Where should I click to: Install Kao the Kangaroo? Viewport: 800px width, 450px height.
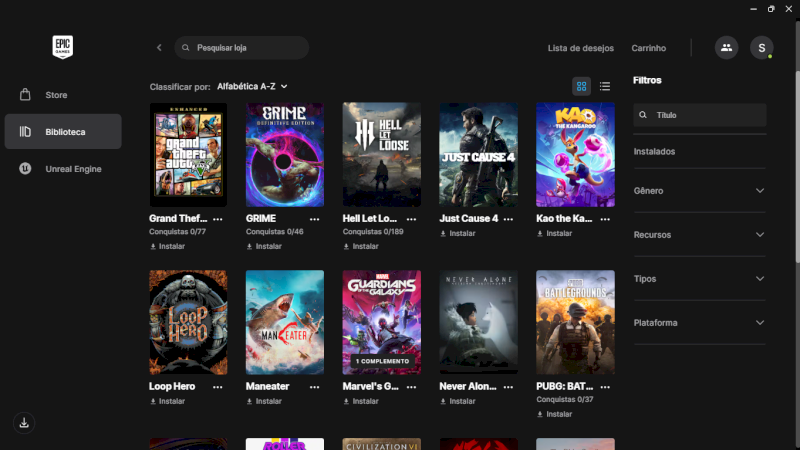pyautogui.click(x=555, y=234)
